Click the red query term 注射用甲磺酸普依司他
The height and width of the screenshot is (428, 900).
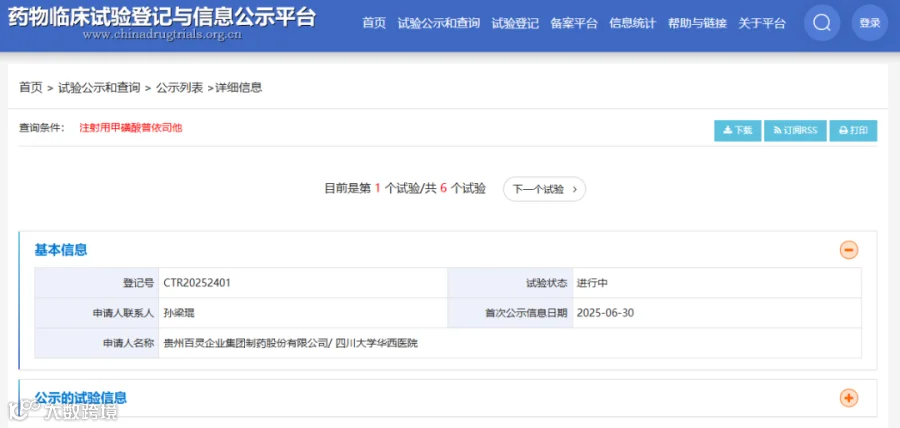(131, 128)
